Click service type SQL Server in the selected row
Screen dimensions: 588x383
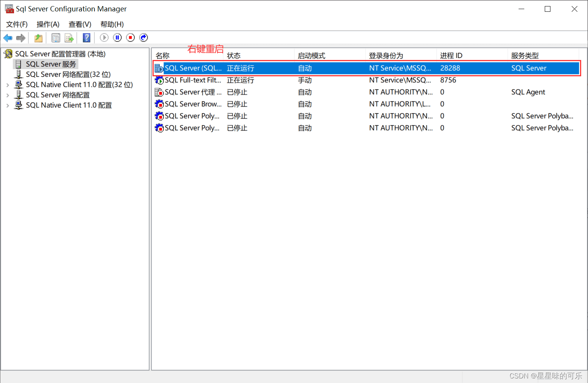click(529, 68)
